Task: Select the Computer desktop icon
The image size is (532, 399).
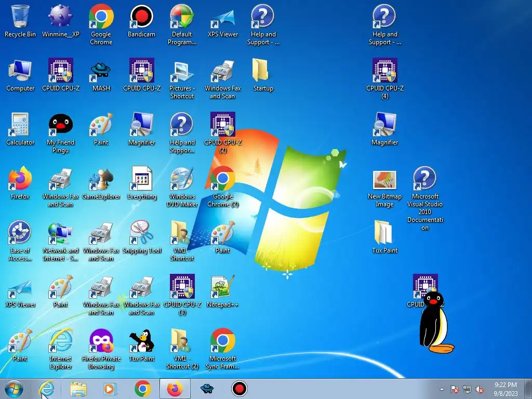Action: click(20, 75)
